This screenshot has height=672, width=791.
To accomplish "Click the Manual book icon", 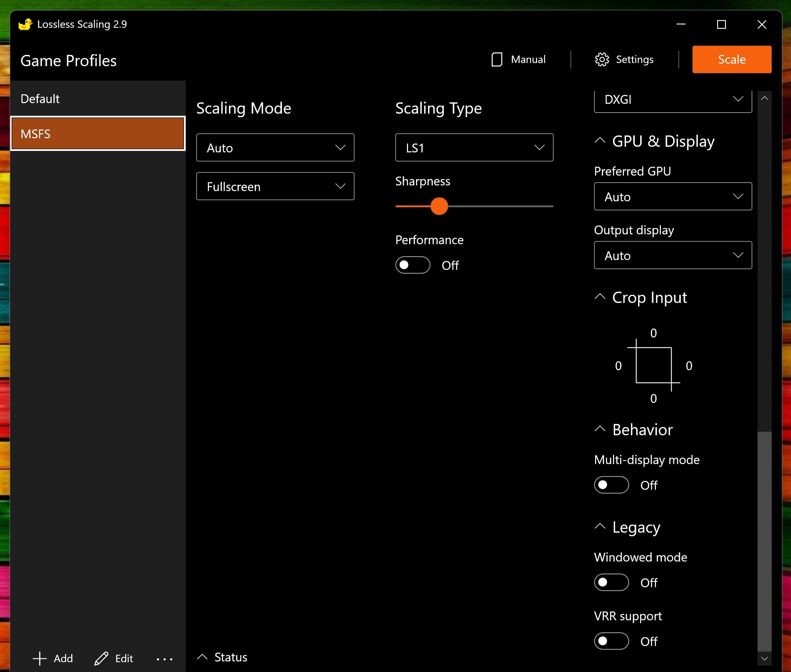I will click(x=497, y=59).
